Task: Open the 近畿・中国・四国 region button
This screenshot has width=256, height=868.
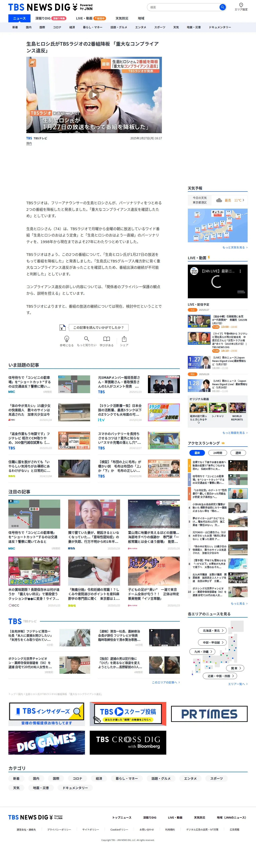Action: point(220,676)
